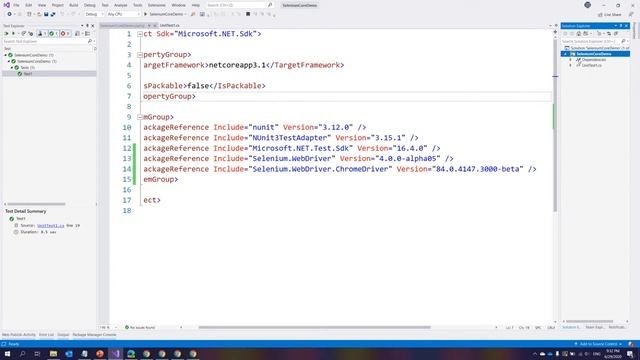
Task: Open the File menu
Action: (16, 5)
